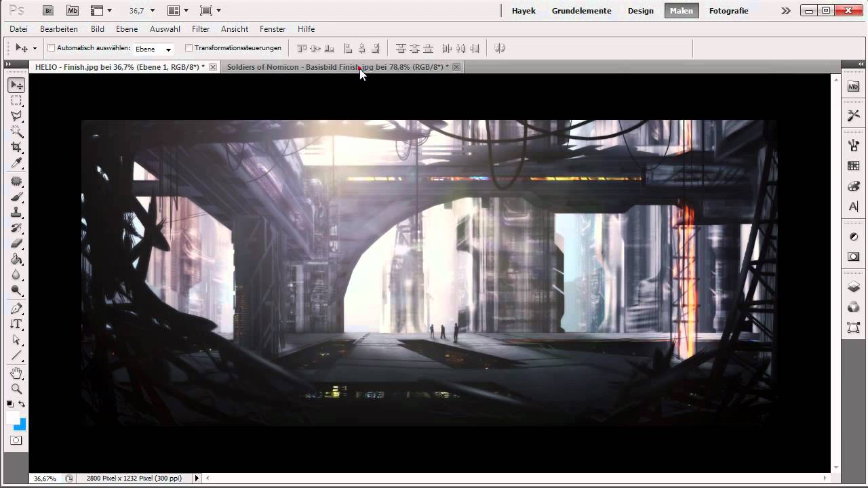Enable the 'Transformationssteuerungen' checkbox

[189, 48]
